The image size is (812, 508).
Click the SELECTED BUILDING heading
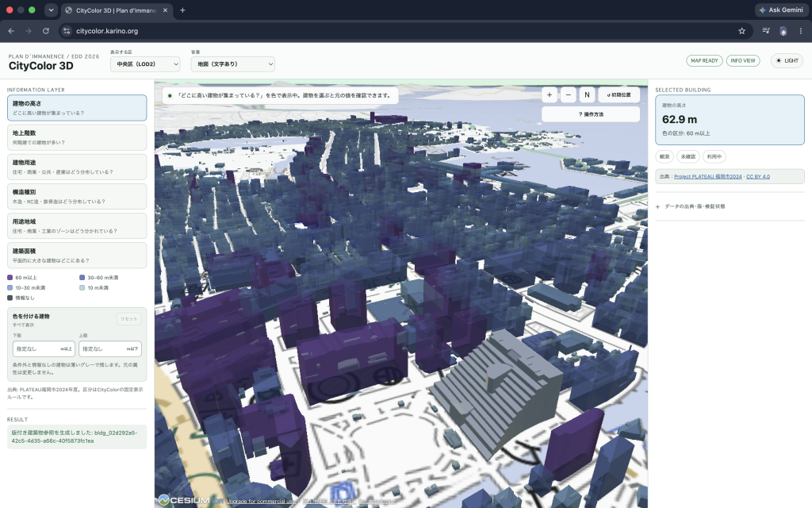[x=683, y=90]
